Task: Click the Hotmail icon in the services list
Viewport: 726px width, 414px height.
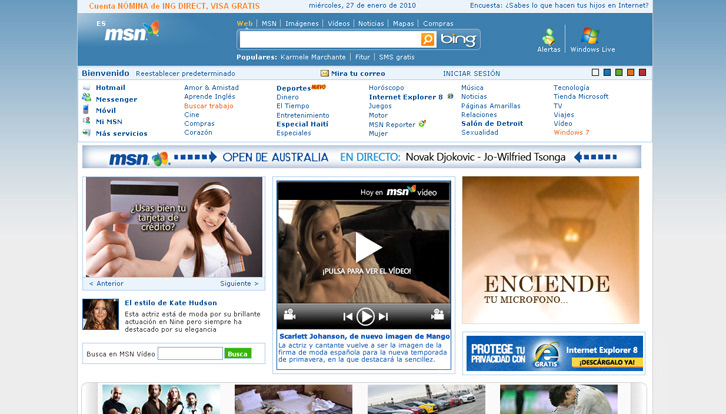Action: tap(86, 88)
